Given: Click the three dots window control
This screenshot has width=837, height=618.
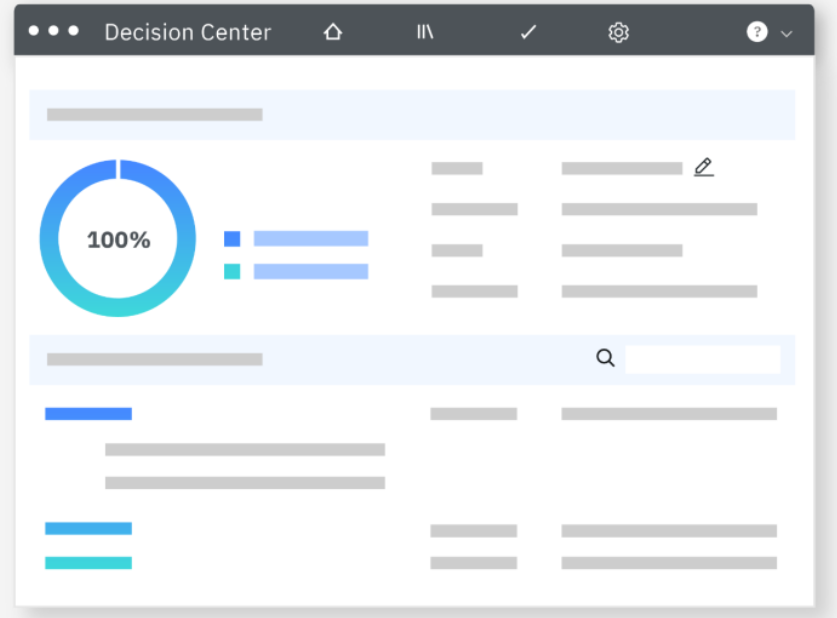Looking at the screenshot, I should click(x=53, y=31).
